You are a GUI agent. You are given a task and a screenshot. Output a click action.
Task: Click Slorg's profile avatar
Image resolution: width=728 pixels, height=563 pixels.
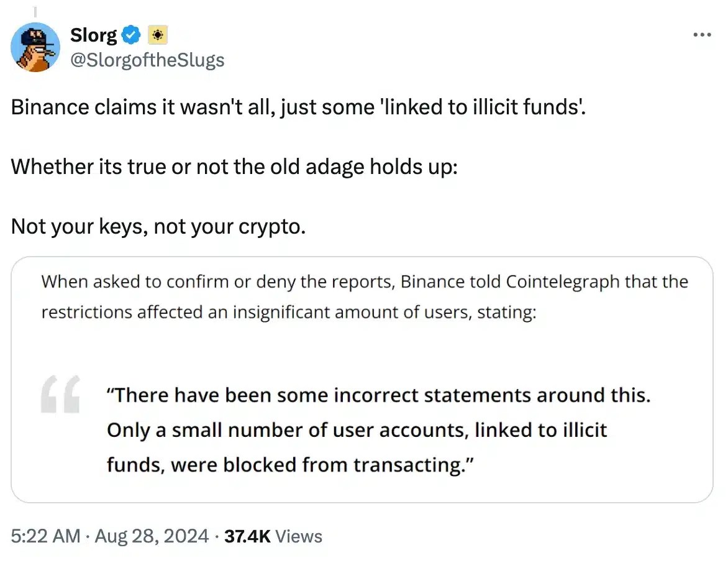click(x=35, y=47)
